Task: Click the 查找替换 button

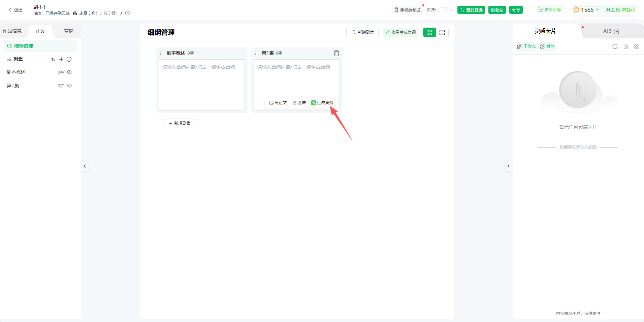Action: point(471,10)
